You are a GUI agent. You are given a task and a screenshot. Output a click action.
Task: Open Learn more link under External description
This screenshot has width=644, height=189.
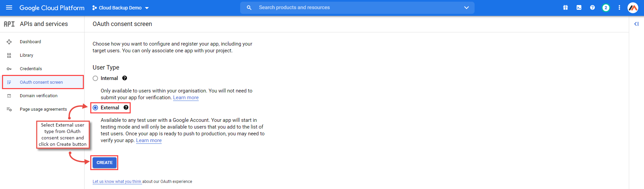[x=149, y=140]
